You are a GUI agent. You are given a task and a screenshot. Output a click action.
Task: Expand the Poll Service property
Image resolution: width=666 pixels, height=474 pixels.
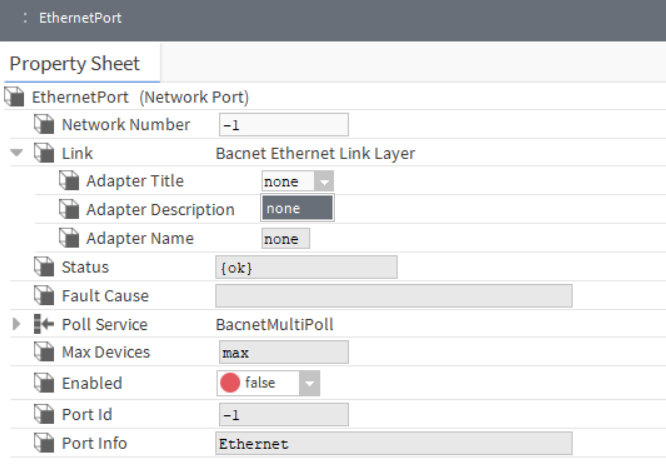[16, 325]
